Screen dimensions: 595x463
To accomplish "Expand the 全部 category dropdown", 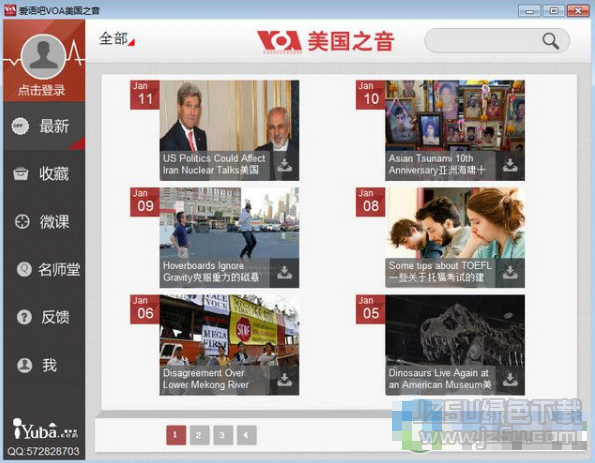I will [x=116, y=39].
